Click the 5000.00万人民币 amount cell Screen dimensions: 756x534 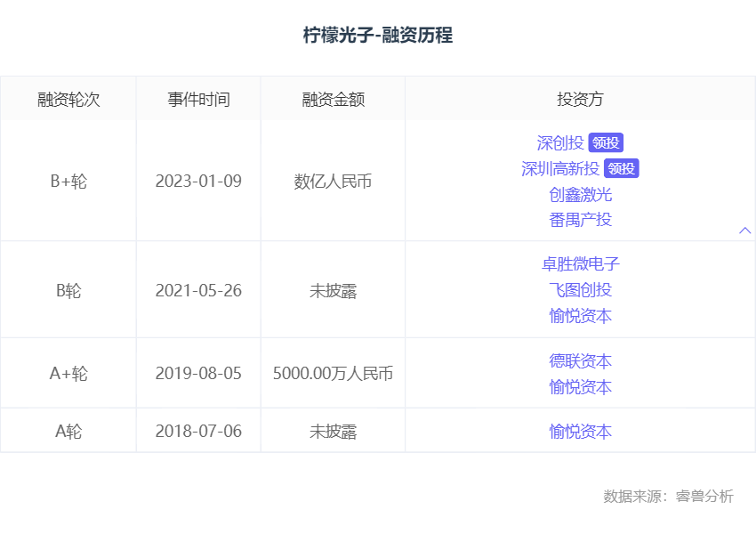[x=334, y=374]
